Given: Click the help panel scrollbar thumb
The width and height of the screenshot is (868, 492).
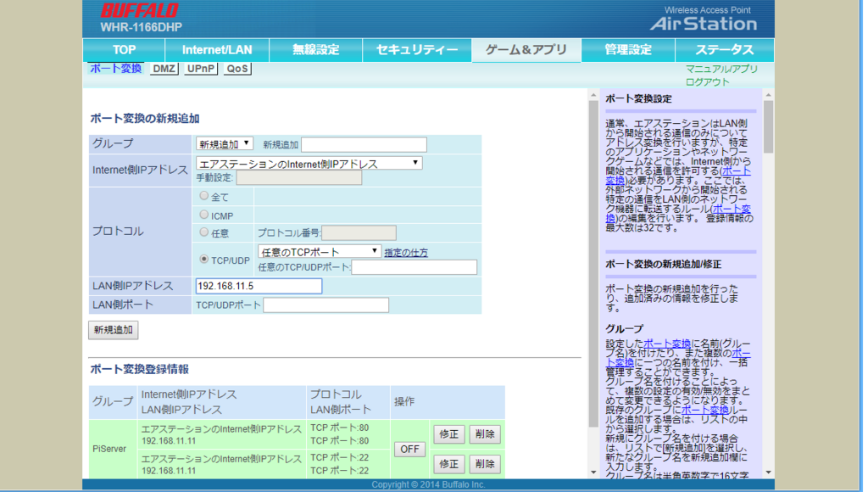Looking at the screenshot, I should (768, 126).
